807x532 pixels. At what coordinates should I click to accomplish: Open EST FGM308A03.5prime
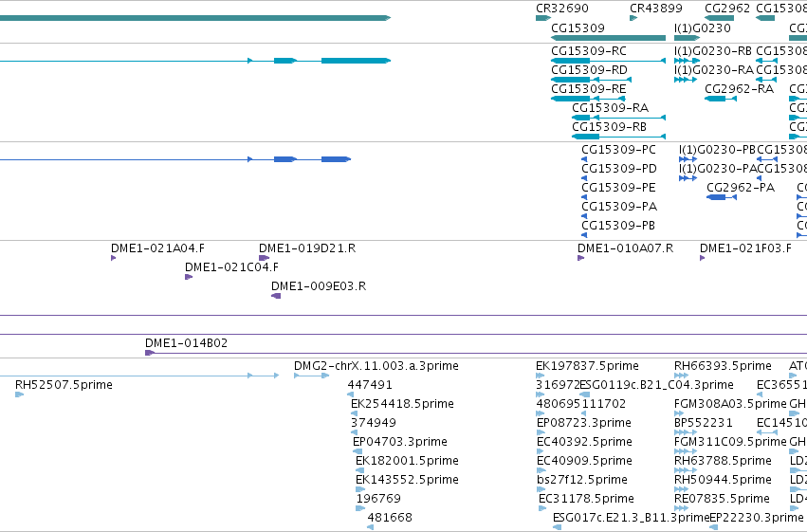(730, 404)
